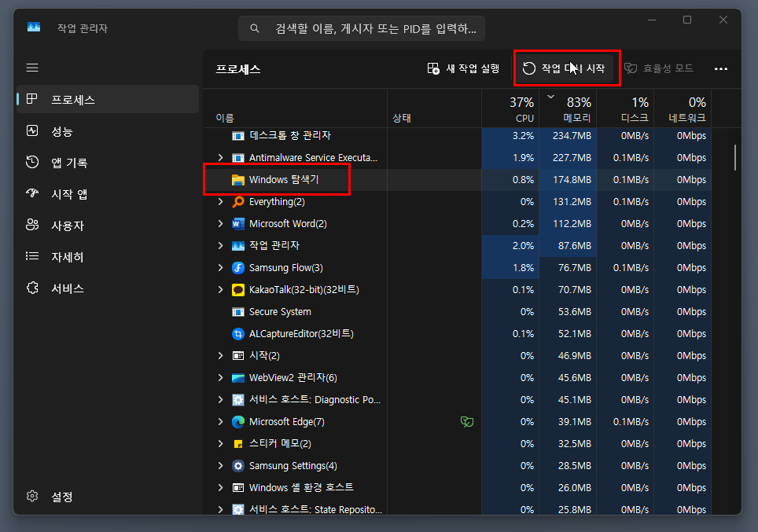Screen dimensions: 758x532
Task: Click the Microsoft Word process icon
Action: (237, 224)
